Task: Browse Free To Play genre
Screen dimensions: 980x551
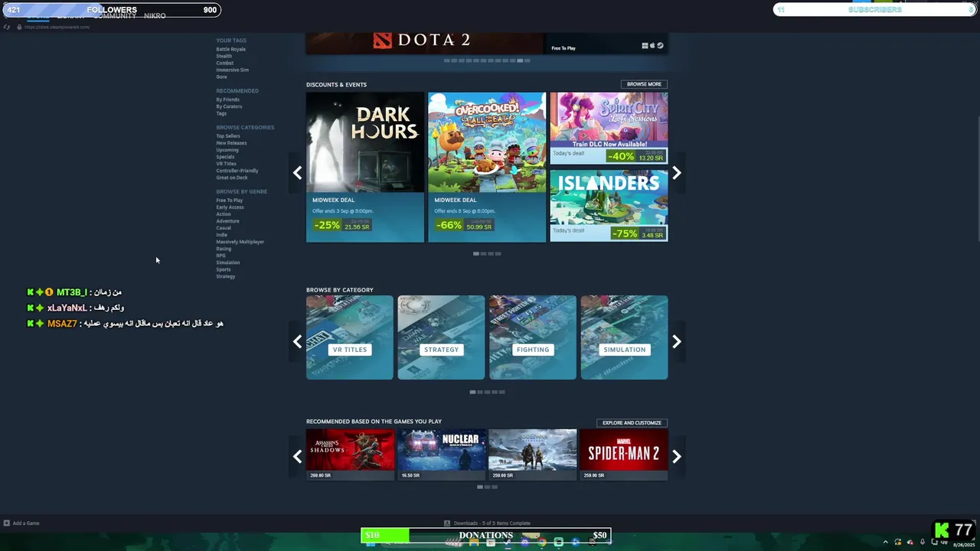Action: 229,201
